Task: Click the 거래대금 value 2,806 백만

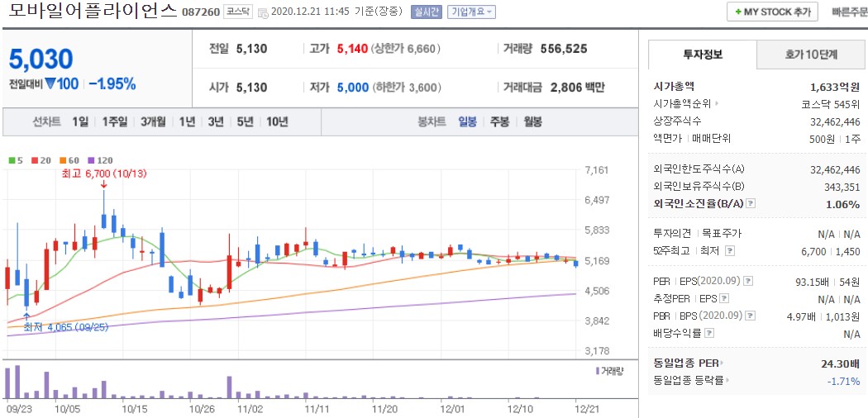Action: click(x=578, y=88)
